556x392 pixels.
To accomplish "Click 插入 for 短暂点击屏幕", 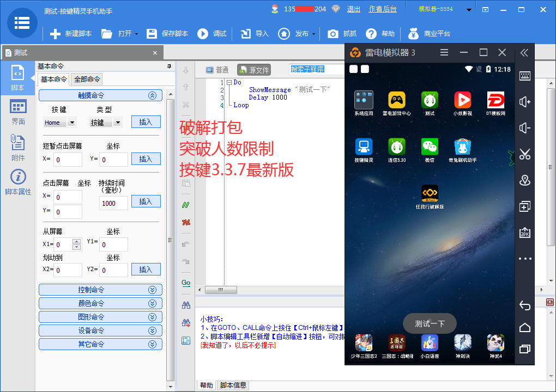I will [x=146, y=158].
